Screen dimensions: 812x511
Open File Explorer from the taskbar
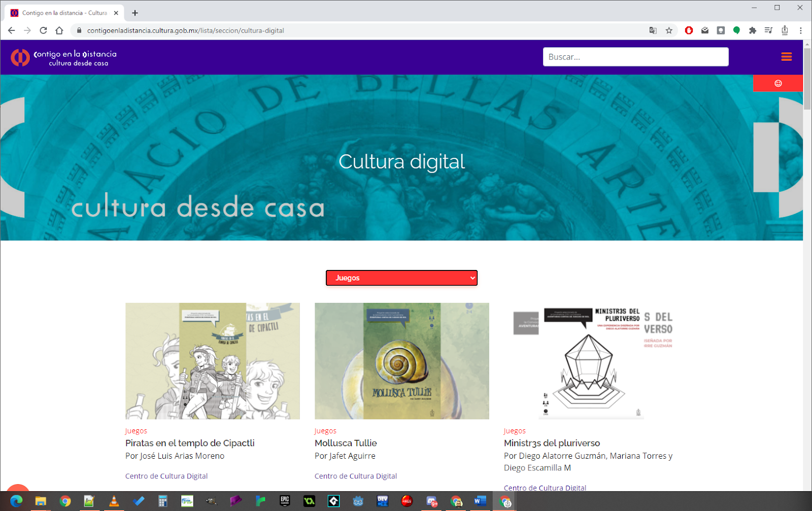[x=41, y=501]
